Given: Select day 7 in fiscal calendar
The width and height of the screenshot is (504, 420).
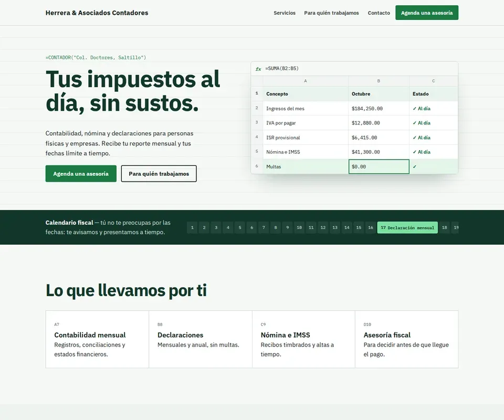Looking at the screenshot, I should (264, 227).
